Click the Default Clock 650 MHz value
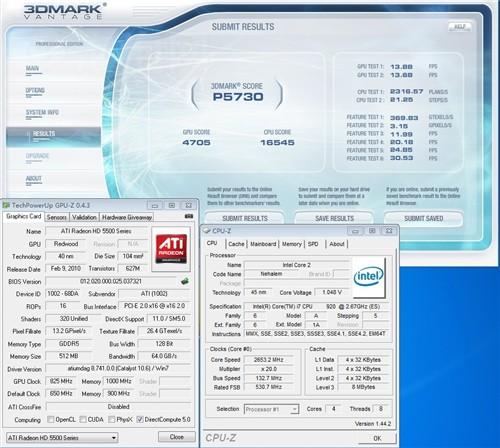This screenshot has height=448, width=500. pyautogui.click(x=61, y=394)
